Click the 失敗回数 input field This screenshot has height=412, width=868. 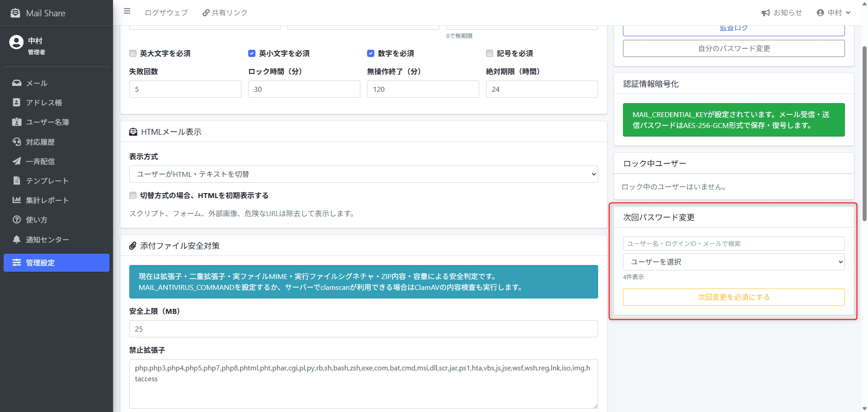coord(185,89)
